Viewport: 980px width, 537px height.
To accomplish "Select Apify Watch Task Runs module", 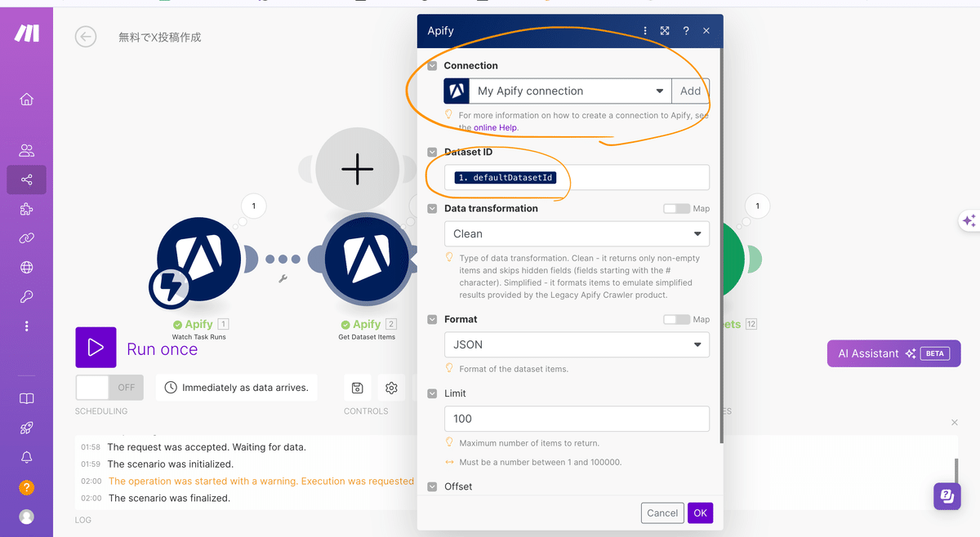I will 198,260.
